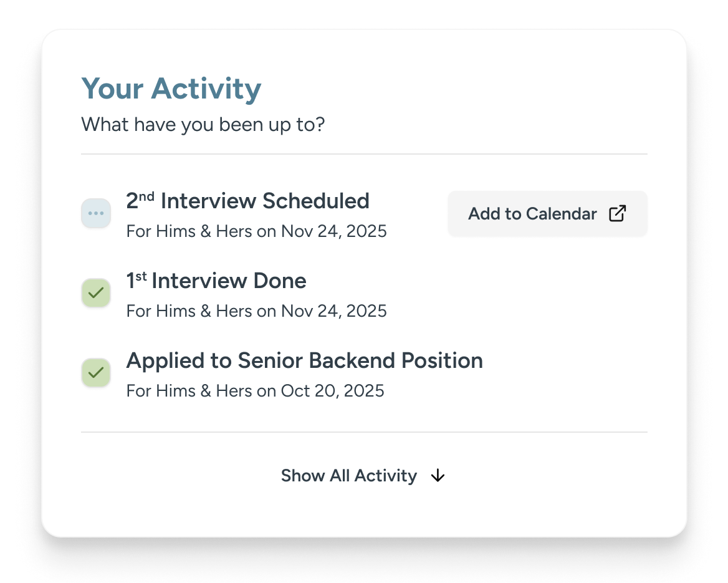
Task: Click the Oct 20, 2025 application date
Action: click(x=333, y=391)
